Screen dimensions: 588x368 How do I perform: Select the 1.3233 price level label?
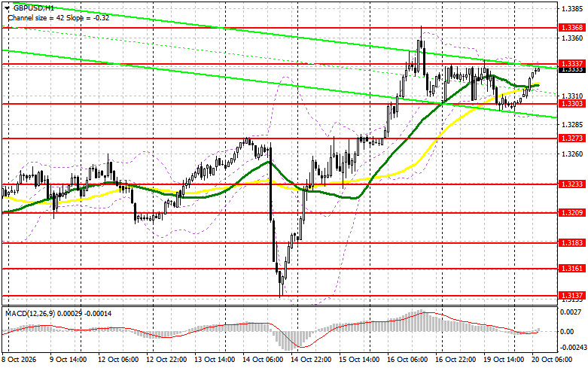[x=572, y=184]
